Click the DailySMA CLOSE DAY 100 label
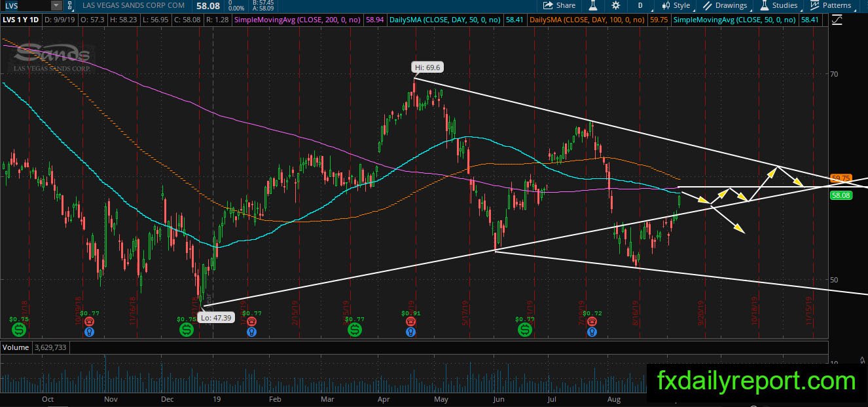The image size is (868, 407). click(587, 20)
